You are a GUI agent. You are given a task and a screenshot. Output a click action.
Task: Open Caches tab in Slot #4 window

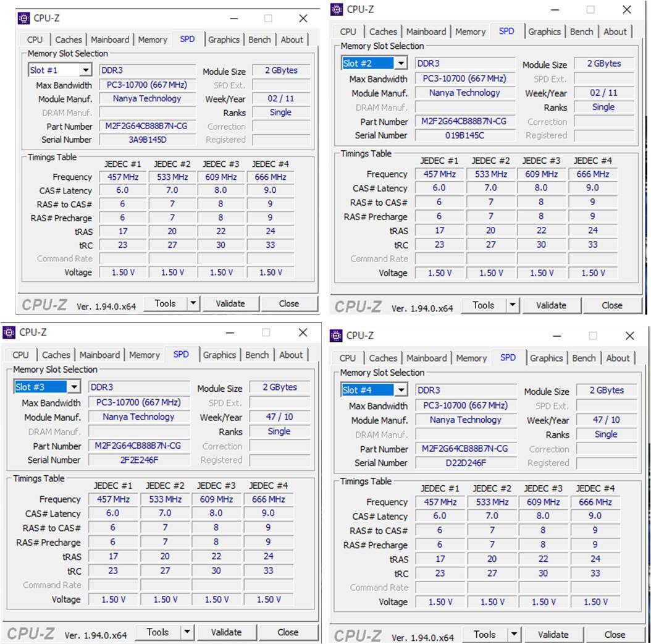[x=383, y=358]
